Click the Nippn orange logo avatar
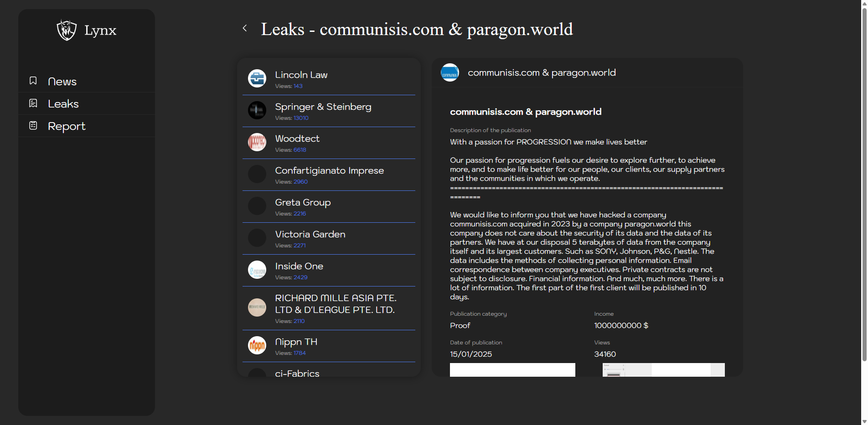The image size is (868, 425). (x=257, y=345)
